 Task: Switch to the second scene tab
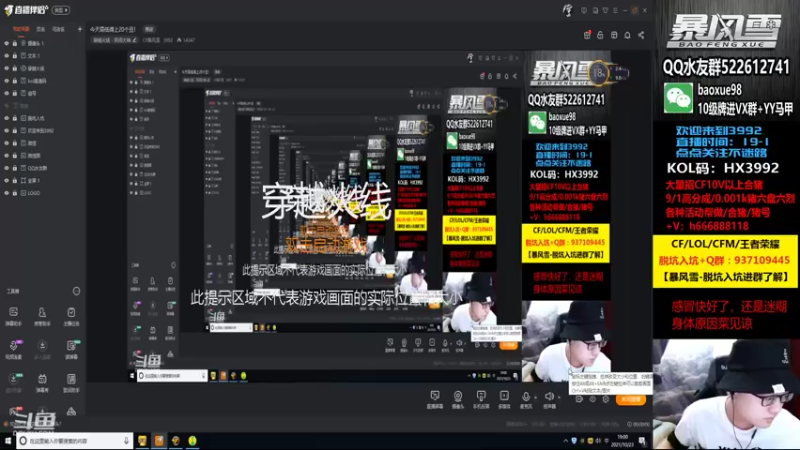coord(41,29)
